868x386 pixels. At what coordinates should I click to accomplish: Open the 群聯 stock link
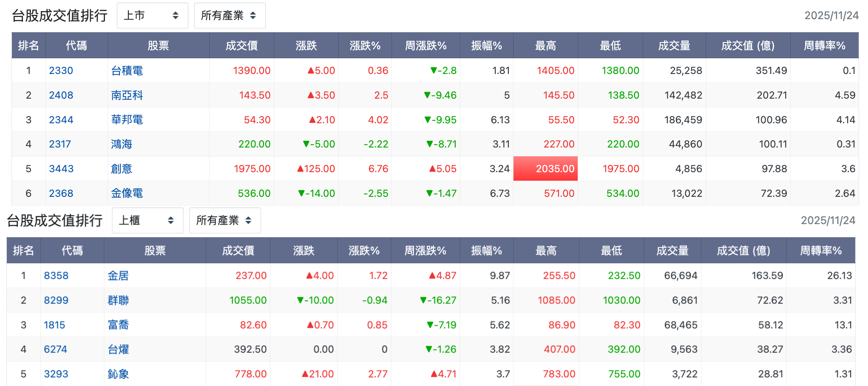[x=118, y=300]
